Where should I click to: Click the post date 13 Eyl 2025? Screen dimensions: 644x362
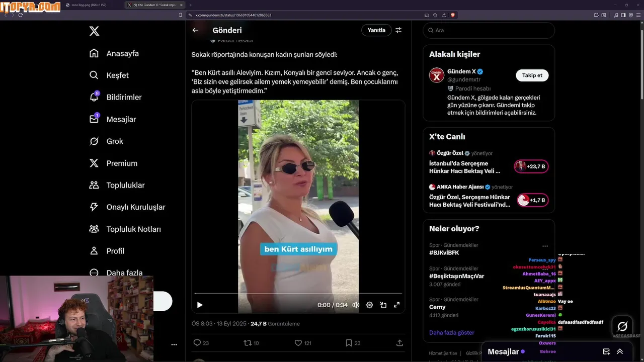tap(231, 324)
